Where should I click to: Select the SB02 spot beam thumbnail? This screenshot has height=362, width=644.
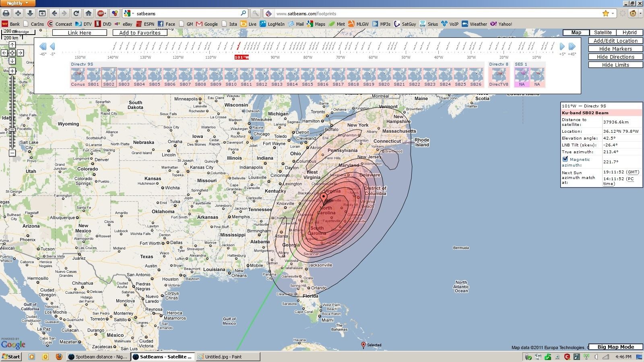click(109, 77)
